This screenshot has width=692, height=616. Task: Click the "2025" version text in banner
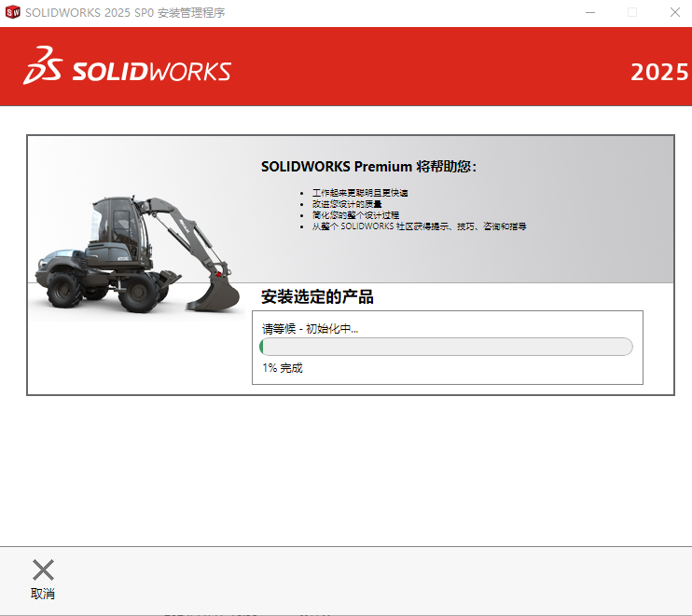(x=659, y=72)
